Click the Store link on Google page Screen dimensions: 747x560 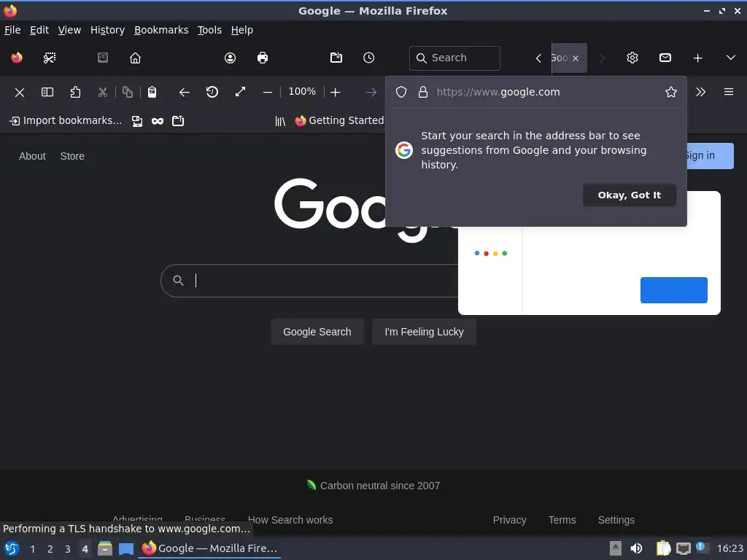click(72, 156)
